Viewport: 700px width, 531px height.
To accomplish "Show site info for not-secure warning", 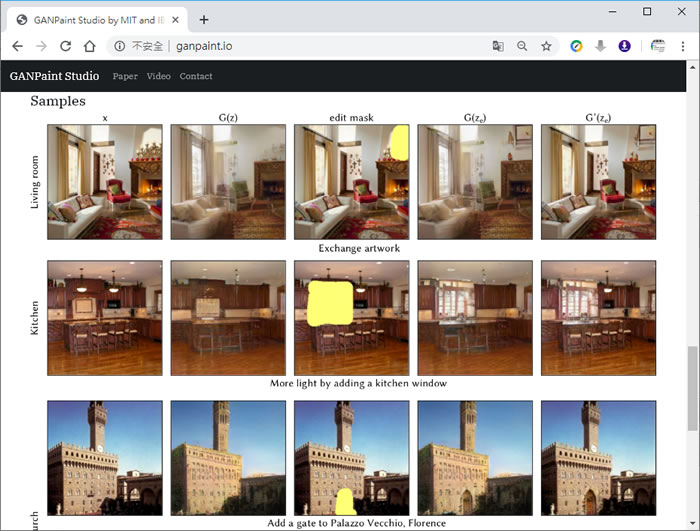I will (138, 46).
